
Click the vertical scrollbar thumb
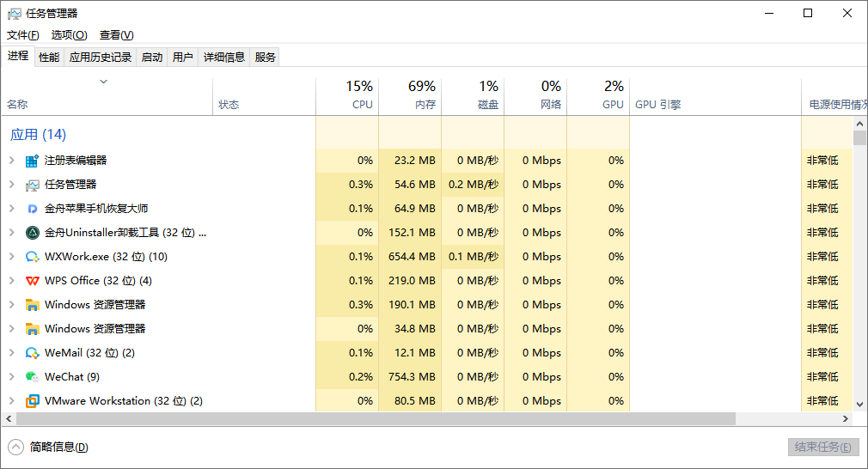[859, 137]
